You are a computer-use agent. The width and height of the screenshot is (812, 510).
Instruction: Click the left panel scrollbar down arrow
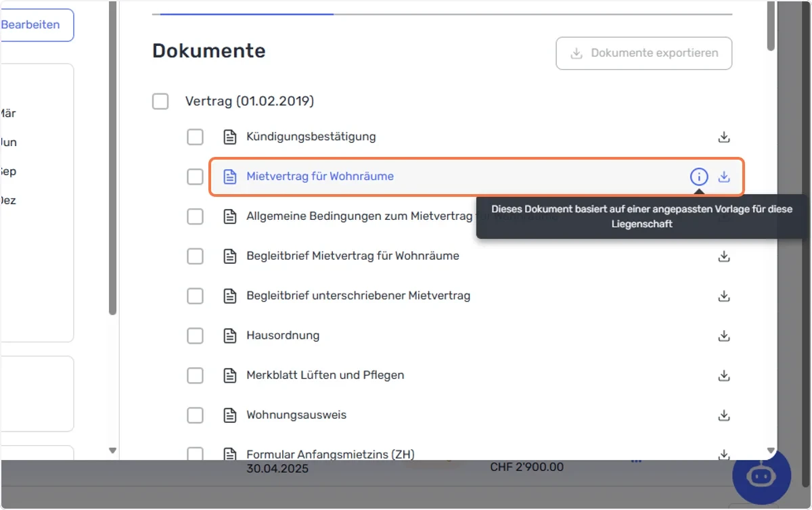(113, 450)
